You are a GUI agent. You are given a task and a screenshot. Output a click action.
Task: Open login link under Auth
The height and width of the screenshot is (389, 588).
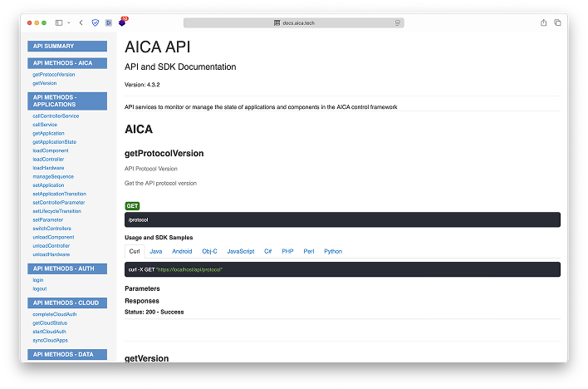tap(38, 280)
